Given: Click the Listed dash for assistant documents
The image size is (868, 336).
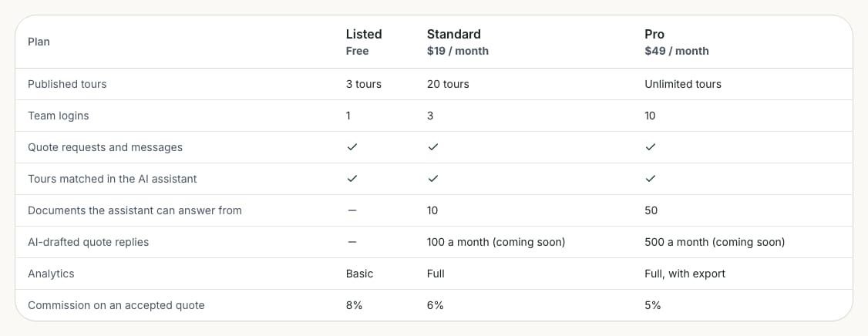Looking at the screenshot, I should click(x=352, y=210).
